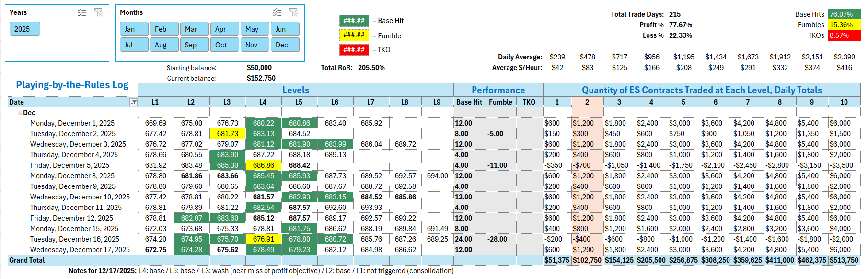Clear the filter on the Months slicer
Viewport: 868px width, 279px height.
pos(294,12)
